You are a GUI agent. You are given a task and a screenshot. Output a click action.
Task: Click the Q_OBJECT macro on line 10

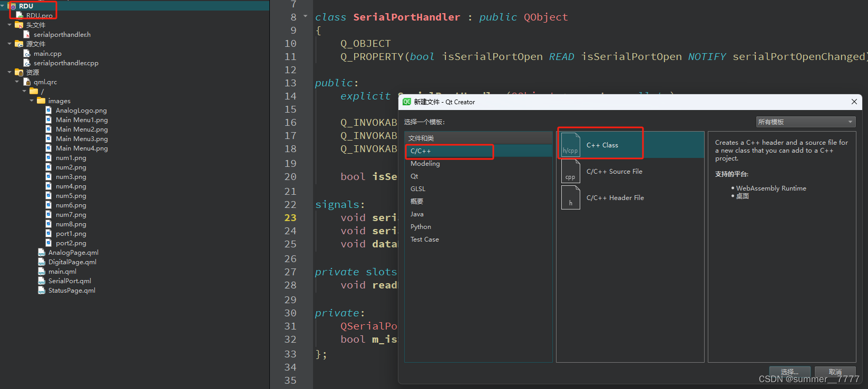tap(366, 44)
